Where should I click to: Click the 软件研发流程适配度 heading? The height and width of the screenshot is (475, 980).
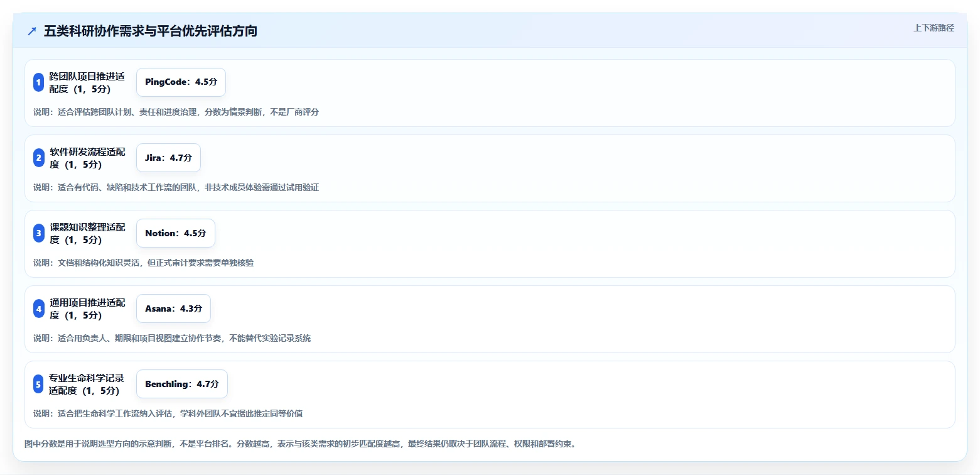[x=87, y=158]
